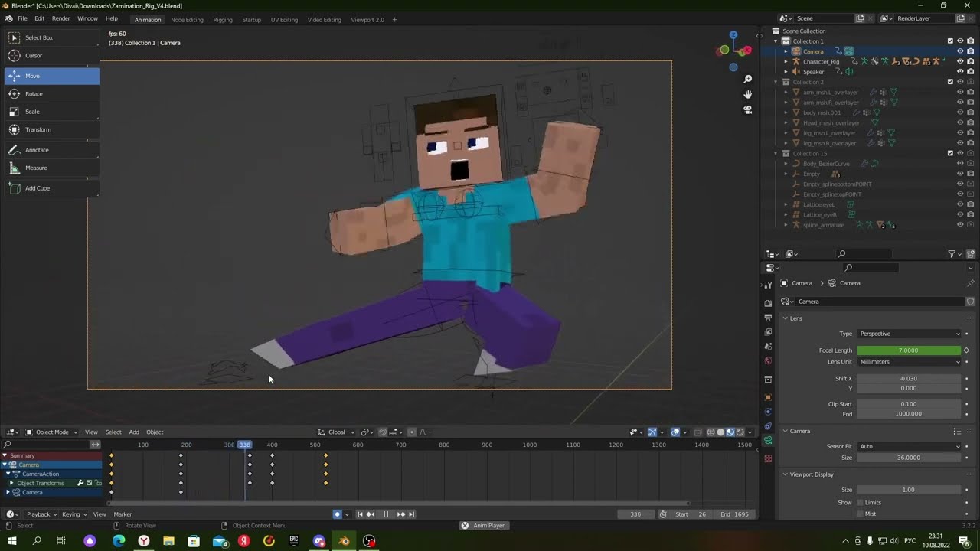Screen dimensions: 980x551
Task: Expand the Object Transforms channel
Action: coord(11,483)
